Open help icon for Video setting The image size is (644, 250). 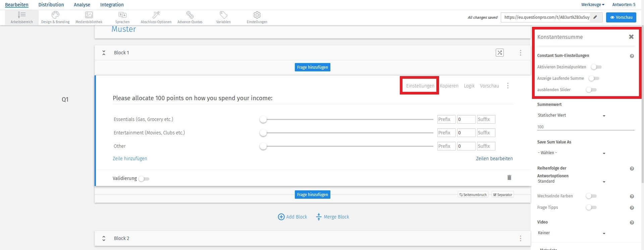632,223
